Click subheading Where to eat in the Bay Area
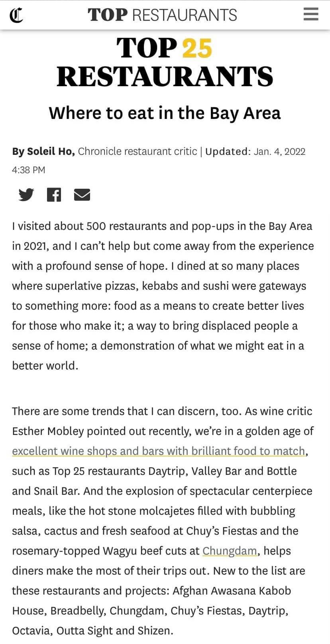330x644 pixels. tap(165, 113)
